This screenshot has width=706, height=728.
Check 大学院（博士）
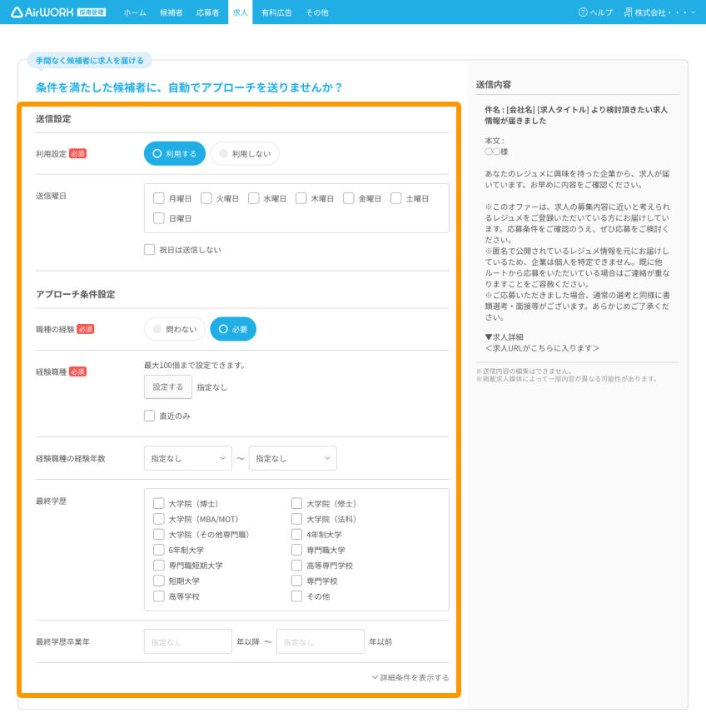(x=159, y=503)
